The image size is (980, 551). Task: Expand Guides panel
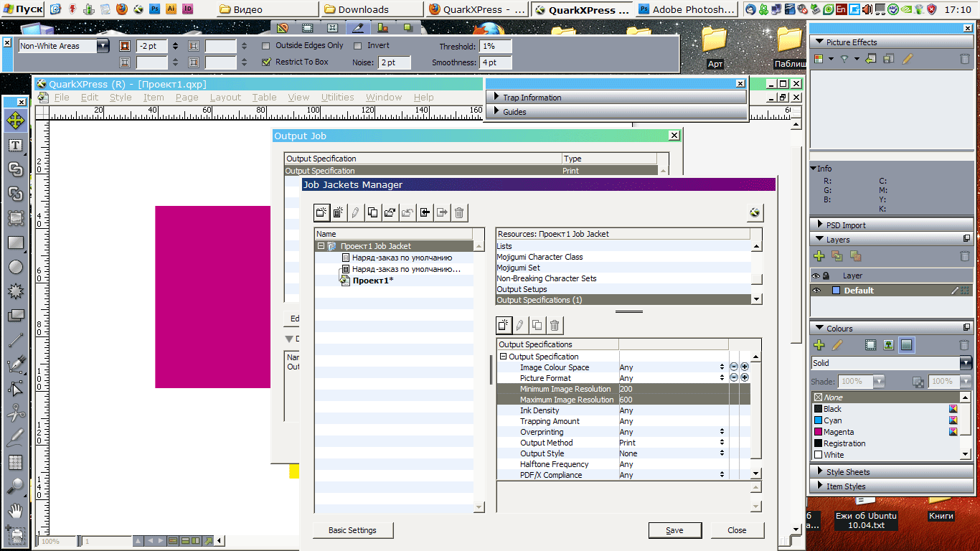496,111
